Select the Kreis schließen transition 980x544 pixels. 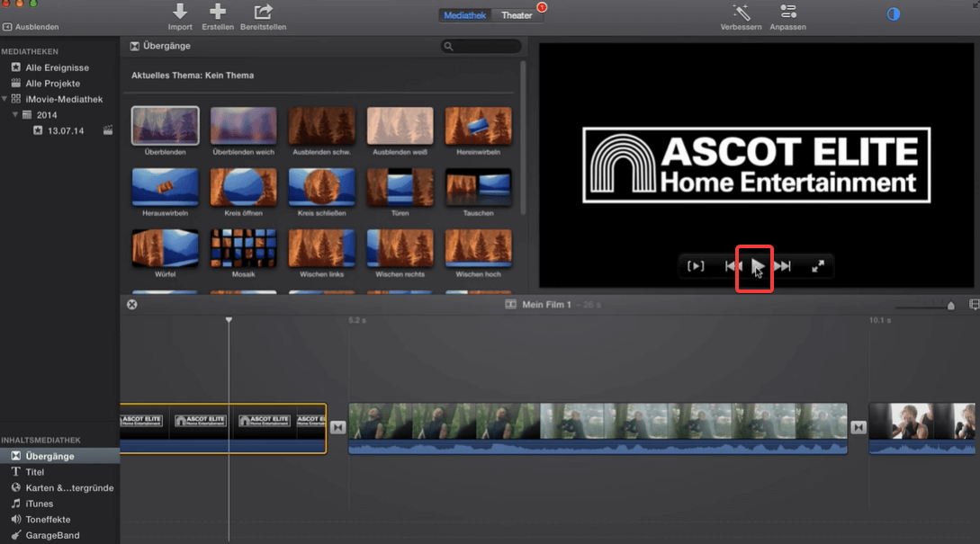click(x=321, y=187)
